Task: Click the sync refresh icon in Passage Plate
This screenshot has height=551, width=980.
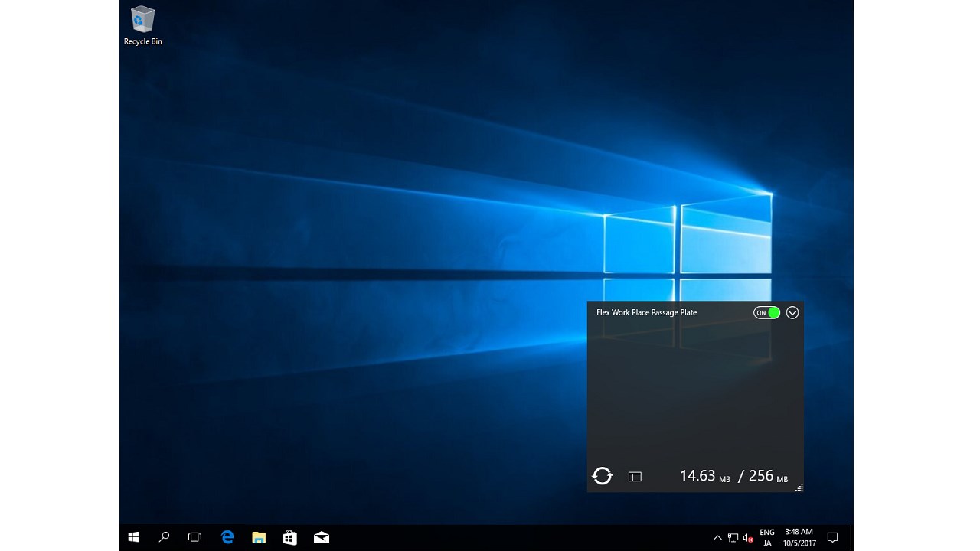Action: click(x=603, y=476)
